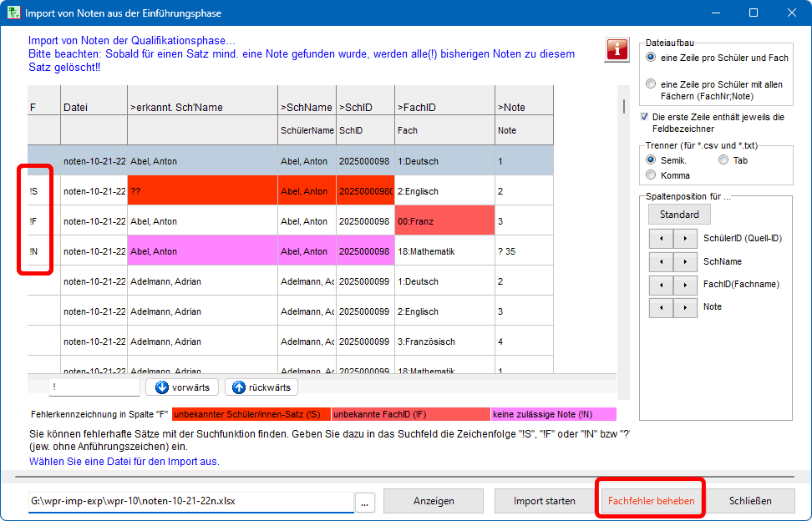812x521 pixels.
Task: Shift Note column position to the left
Action: (x=661, y=307)
